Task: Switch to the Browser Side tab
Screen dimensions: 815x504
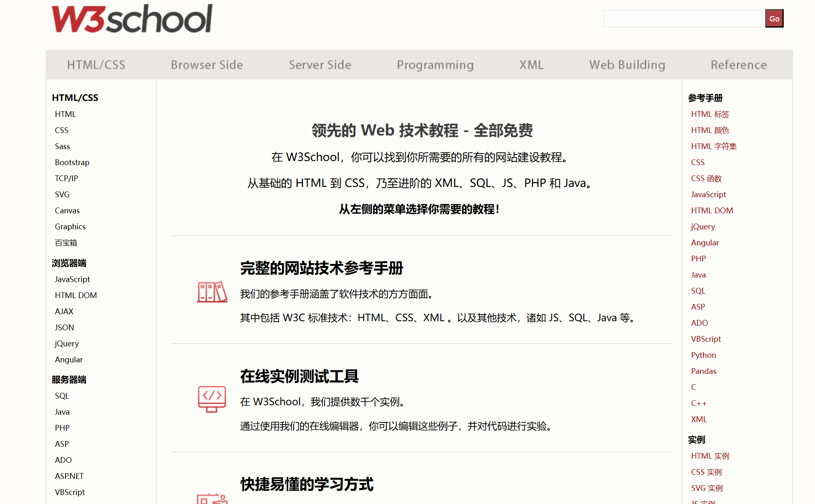Action: tap(207, 65)
